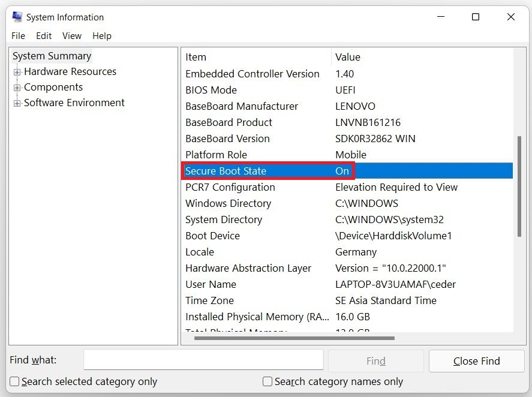Viewport: 532px width, 397px height.
Task: Click the horizontal scrollbar in details pane
Action: click(x=294, y=338)
